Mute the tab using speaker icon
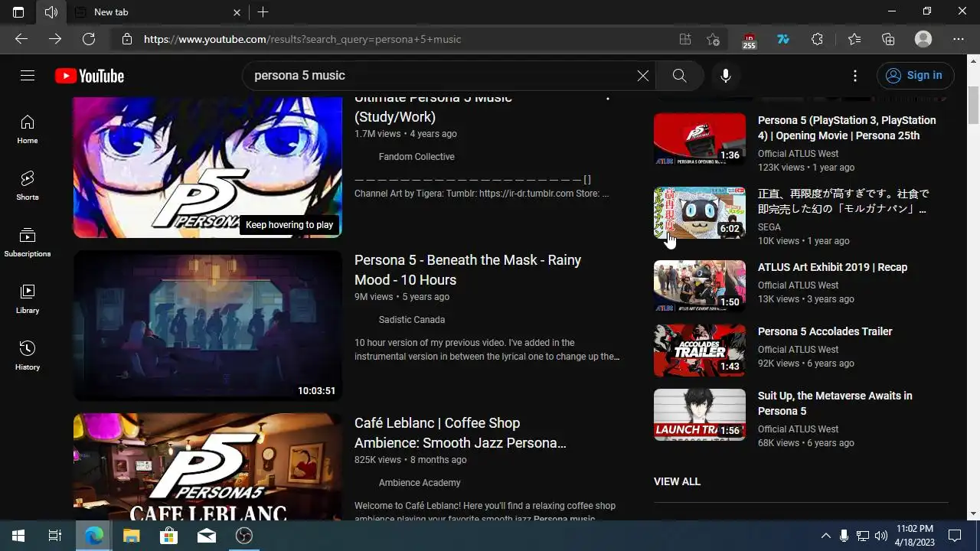The image size is (980, 551). 51,12
